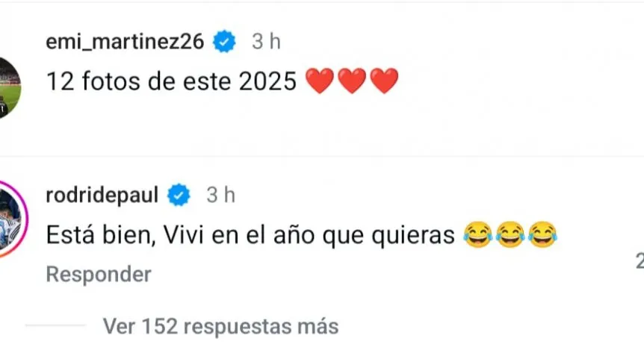
Task: Expand "Ver 152 respuestas más" replies
Action: point(220,326)
